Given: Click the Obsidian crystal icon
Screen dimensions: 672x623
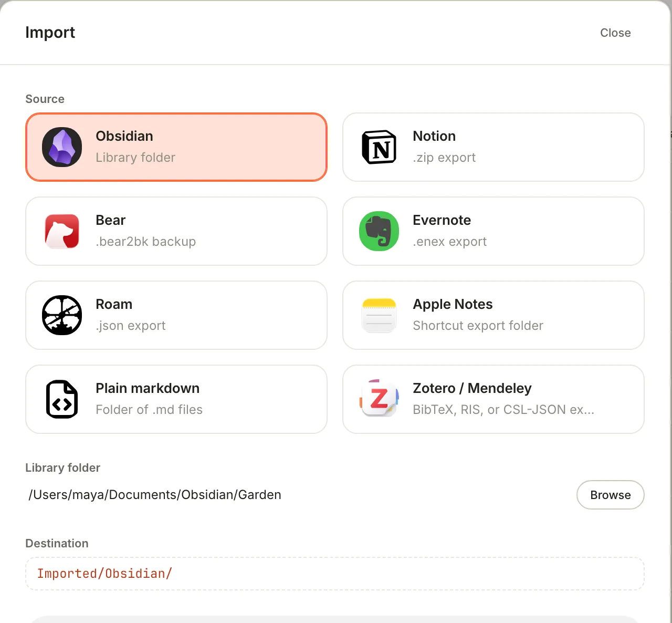Looking at the screenshot, I should [62, 147].
